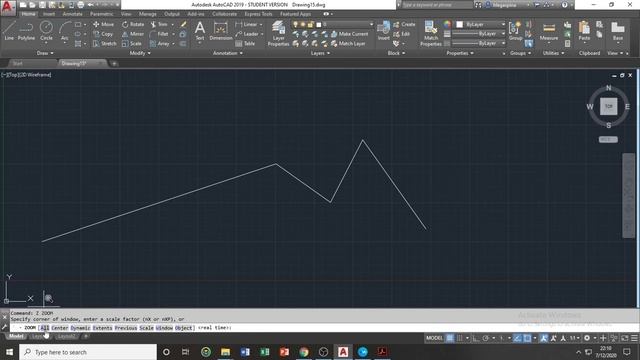Screen dimensions: 640x360
Task: Click Create block
Action: 404,24
